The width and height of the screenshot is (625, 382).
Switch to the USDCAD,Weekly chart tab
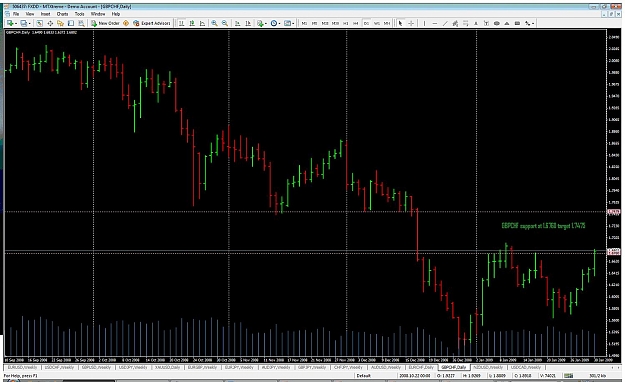[526, 367]
